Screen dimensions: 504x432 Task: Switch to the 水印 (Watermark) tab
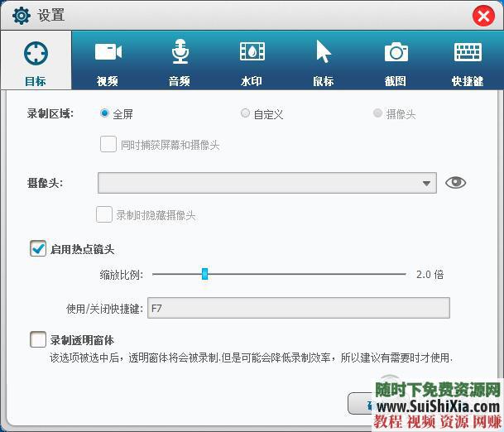[252, 61]
